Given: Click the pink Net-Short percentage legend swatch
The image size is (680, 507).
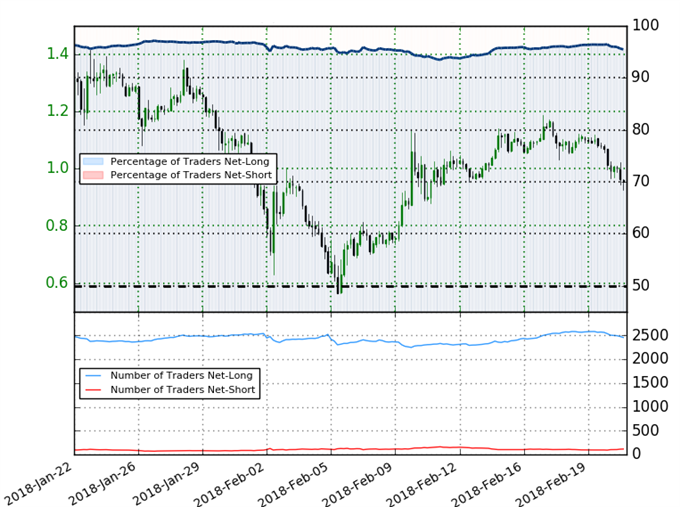Looking at the screenshot, I should click(x=93, y=175).
